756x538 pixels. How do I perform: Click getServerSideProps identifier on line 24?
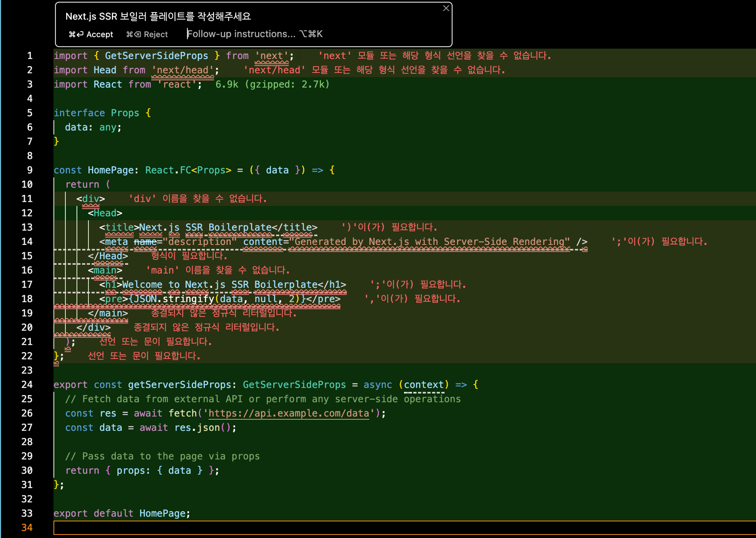[180, 385]
